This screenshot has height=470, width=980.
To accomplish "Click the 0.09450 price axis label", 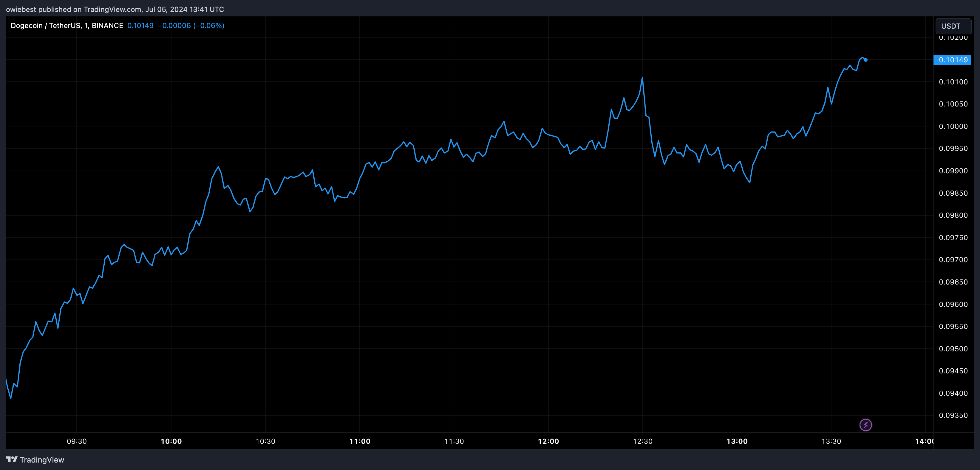I will (953, 371).
